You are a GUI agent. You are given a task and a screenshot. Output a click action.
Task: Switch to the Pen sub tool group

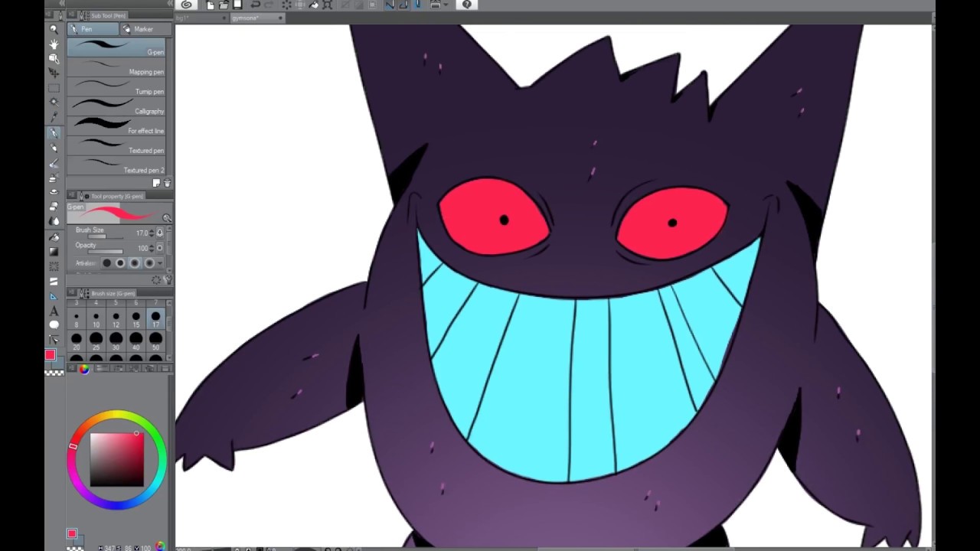pos(93,29)
